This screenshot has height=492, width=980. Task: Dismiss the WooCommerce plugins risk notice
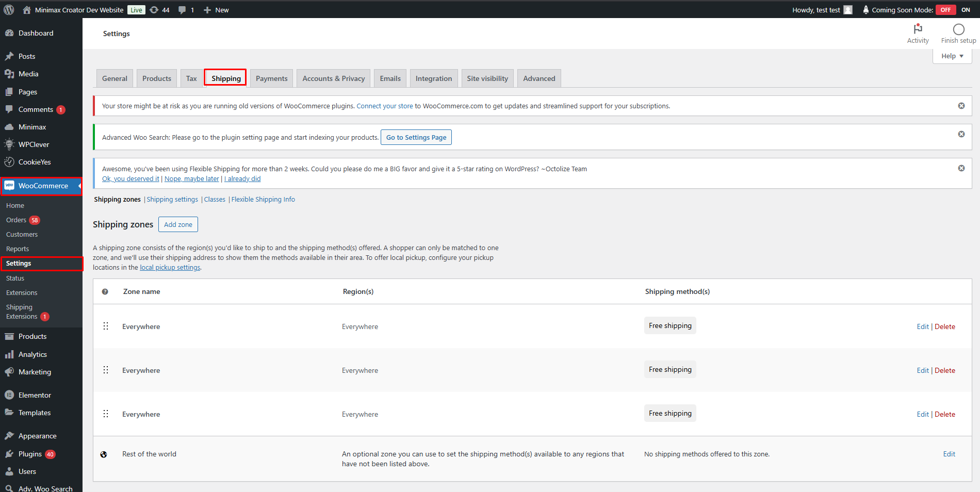[x=961, y=106]
